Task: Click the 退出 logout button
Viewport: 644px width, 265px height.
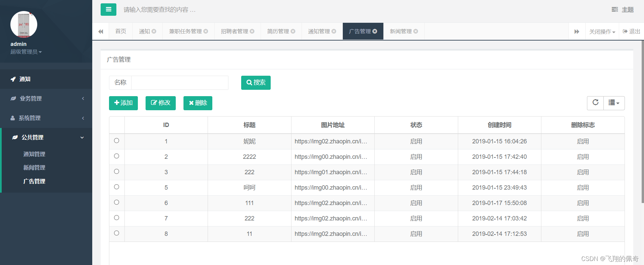Action: [631, 31]
